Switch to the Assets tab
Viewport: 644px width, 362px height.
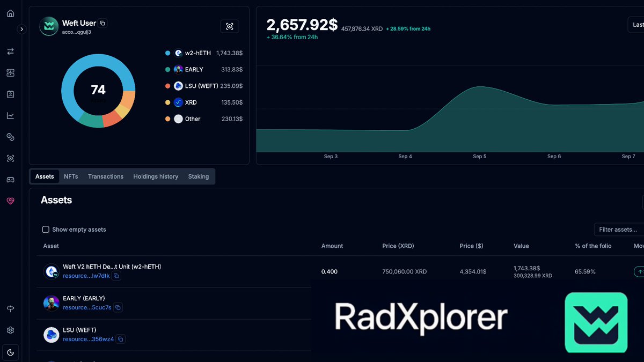coord(45,176)
